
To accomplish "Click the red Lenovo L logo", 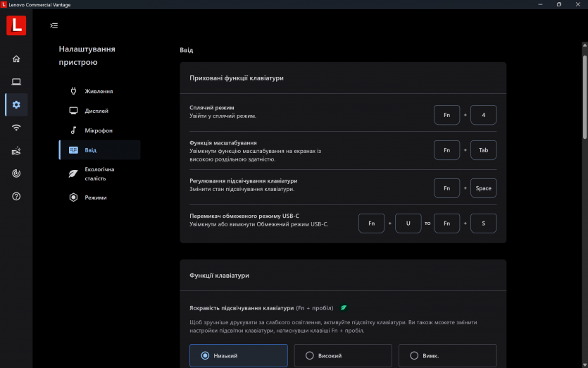I will pos(16,26).
